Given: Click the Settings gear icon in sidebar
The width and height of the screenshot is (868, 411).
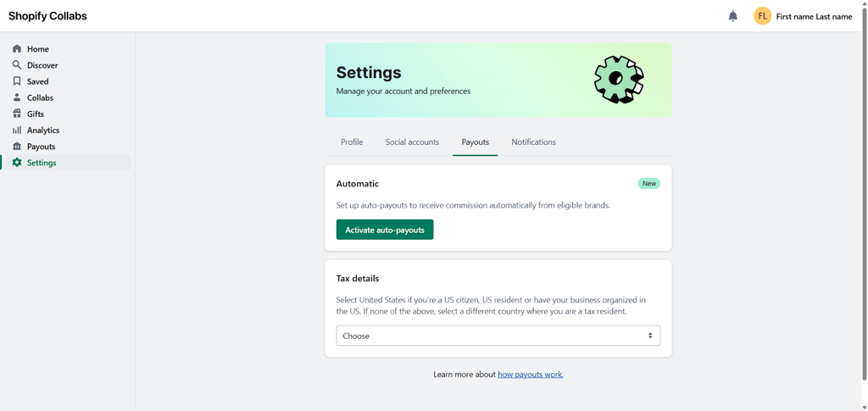Looking at the screenshot, I should point(17,163).
